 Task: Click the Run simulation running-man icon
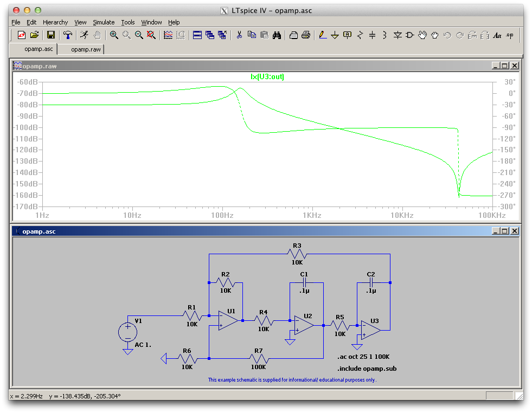84,35
